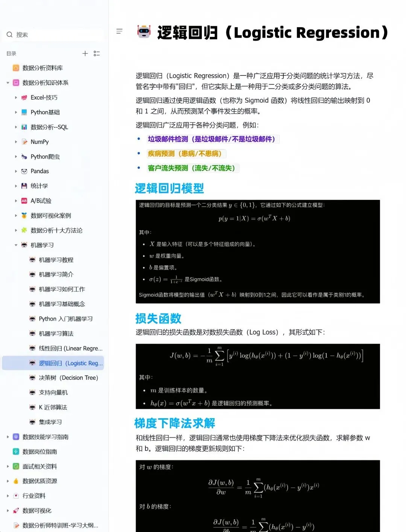Open 机器学习如何工作 page
The width and height of the screenshot is (406, 532).
(x=62, y=289)
